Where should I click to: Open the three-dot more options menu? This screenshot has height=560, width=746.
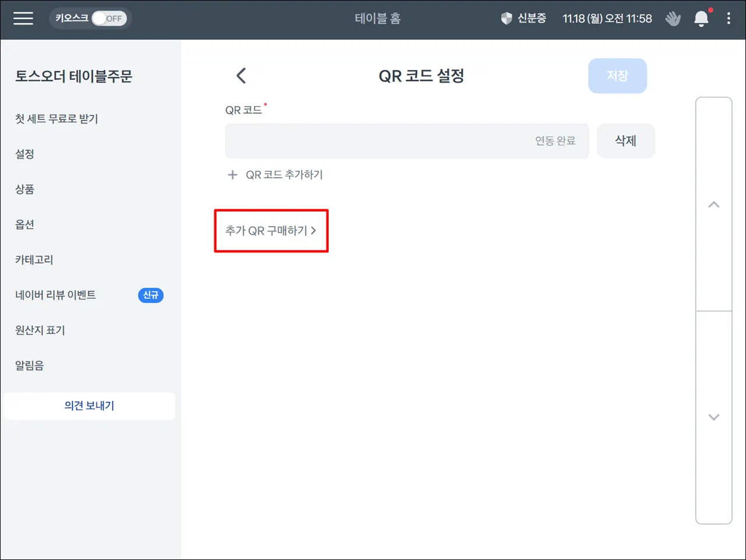pos(729,19)
